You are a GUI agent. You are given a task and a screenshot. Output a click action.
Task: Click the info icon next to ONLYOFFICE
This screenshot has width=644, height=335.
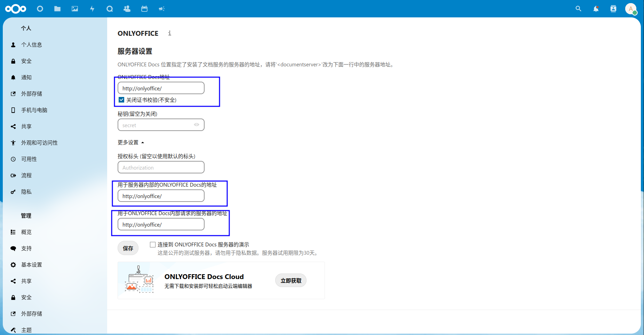(169, 33)
